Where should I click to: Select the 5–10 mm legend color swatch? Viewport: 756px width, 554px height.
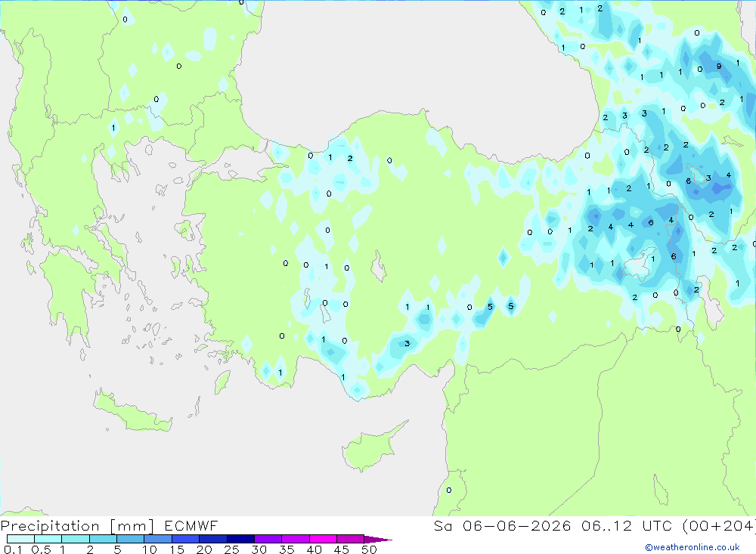tap(131, 539)
